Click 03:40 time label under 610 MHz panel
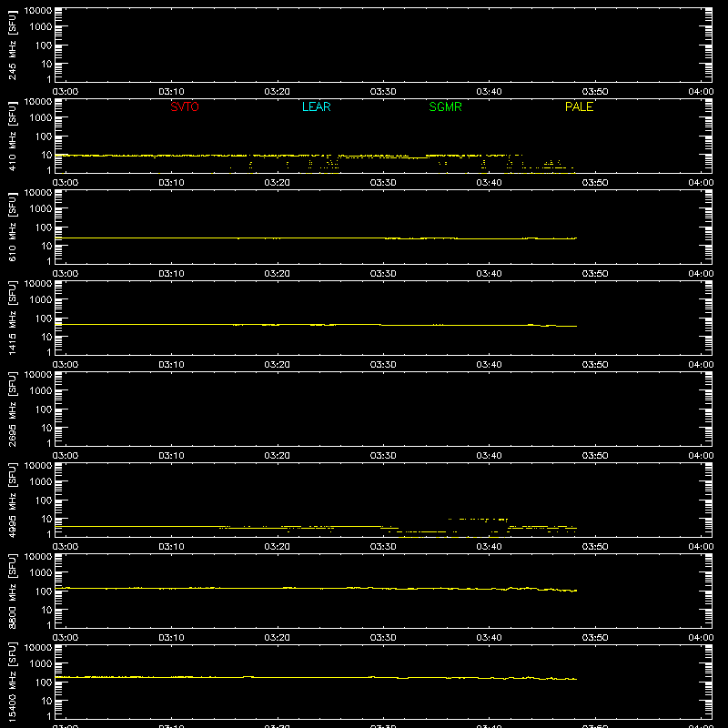The height and width of the screenshot is (728, 728). (x=489, y=274)
